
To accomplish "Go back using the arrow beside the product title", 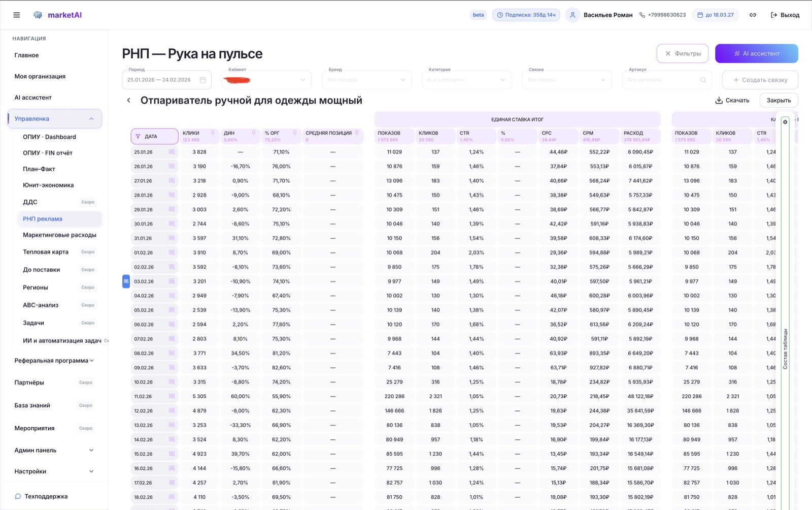I will coord(129,101).
